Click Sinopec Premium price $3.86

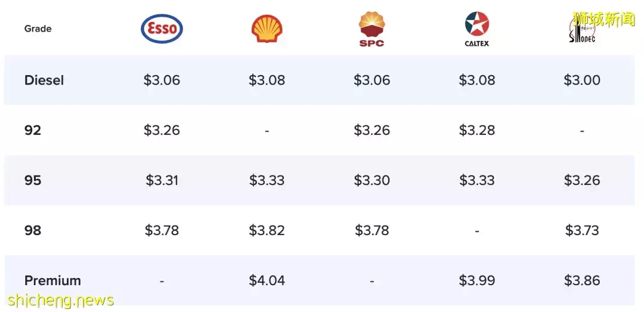point(582,280)
